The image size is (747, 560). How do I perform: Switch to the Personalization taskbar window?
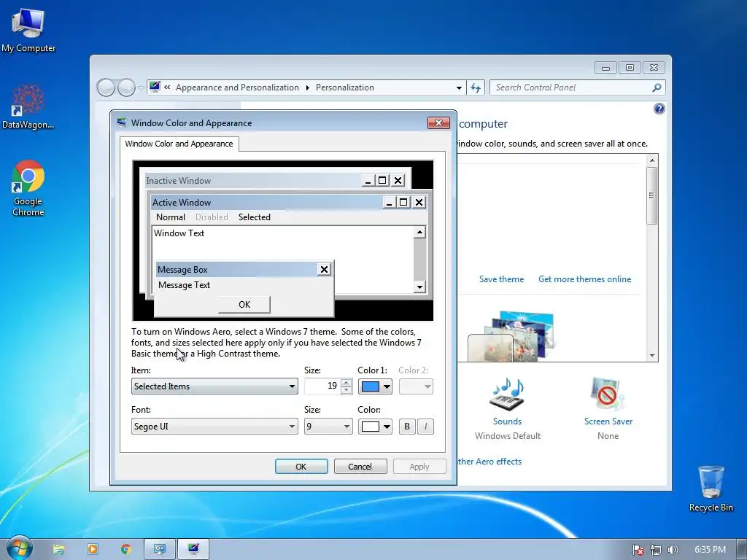tap(193, 549)
